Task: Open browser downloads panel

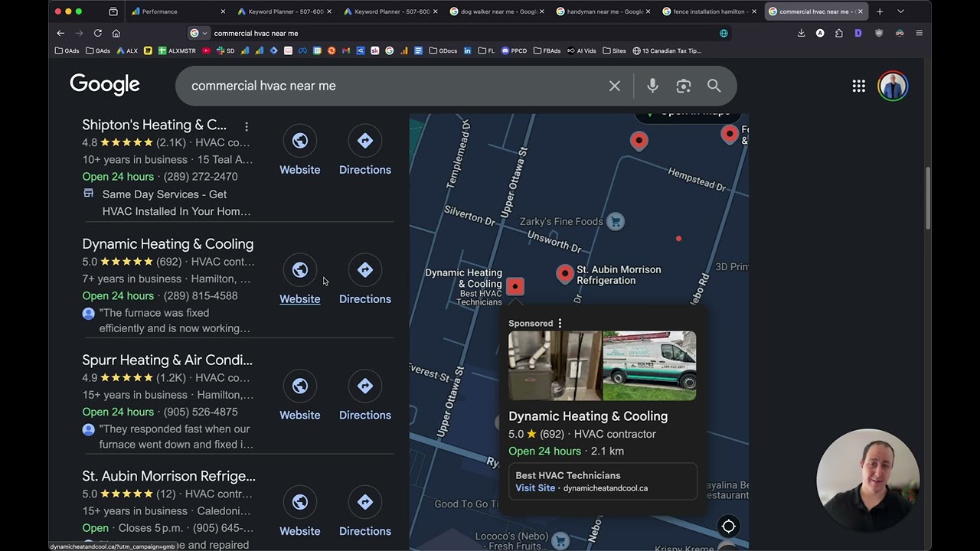Action: tap(801, 33)
